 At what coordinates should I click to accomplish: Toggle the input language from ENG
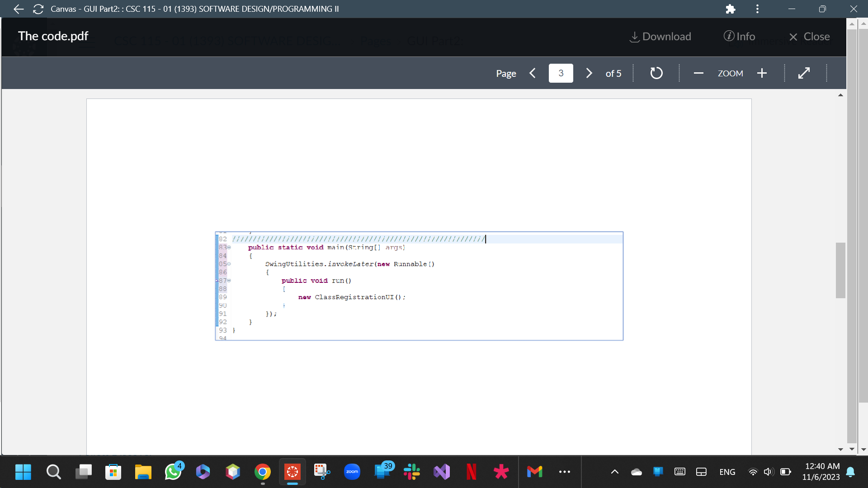click(x=727, y=471)
